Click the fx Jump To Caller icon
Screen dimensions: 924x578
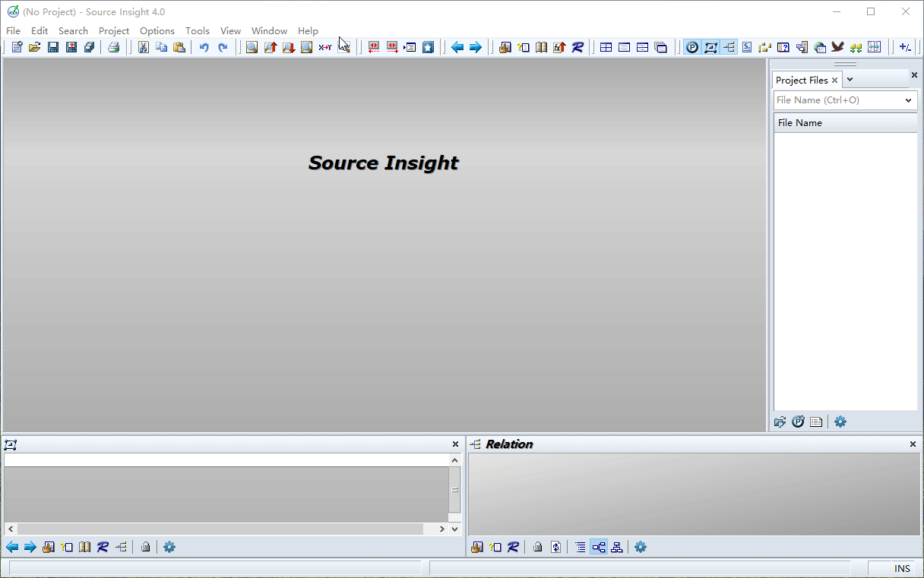click(559, 47)
